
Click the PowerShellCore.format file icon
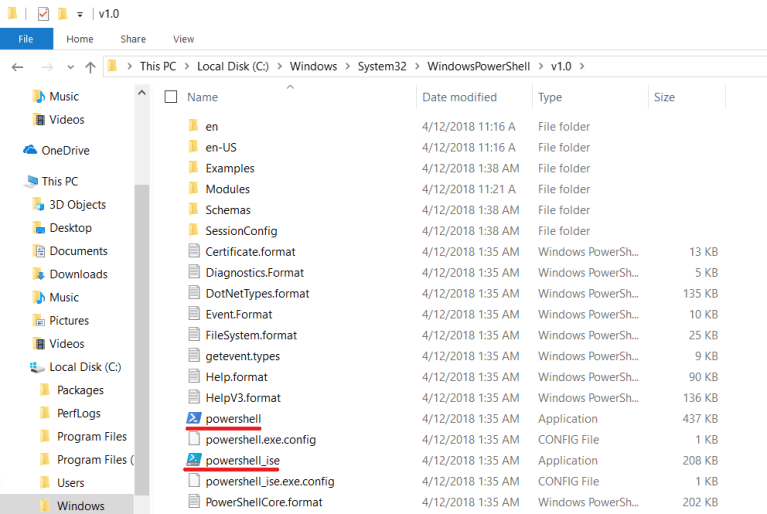194,501
